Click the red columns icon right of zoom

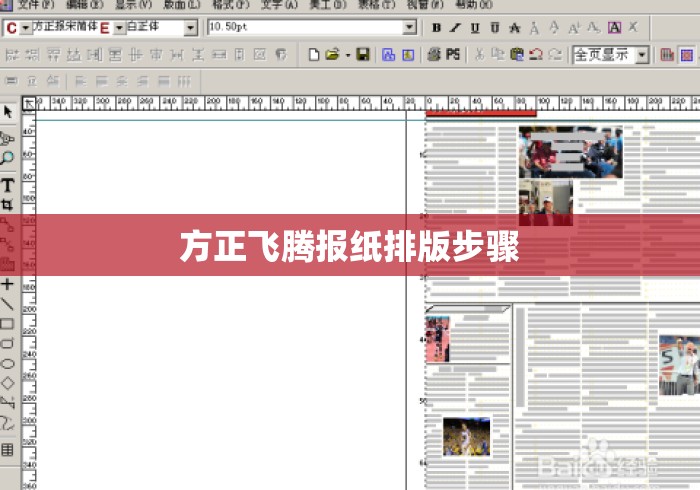pyautogui.click(x=667, y=55)
